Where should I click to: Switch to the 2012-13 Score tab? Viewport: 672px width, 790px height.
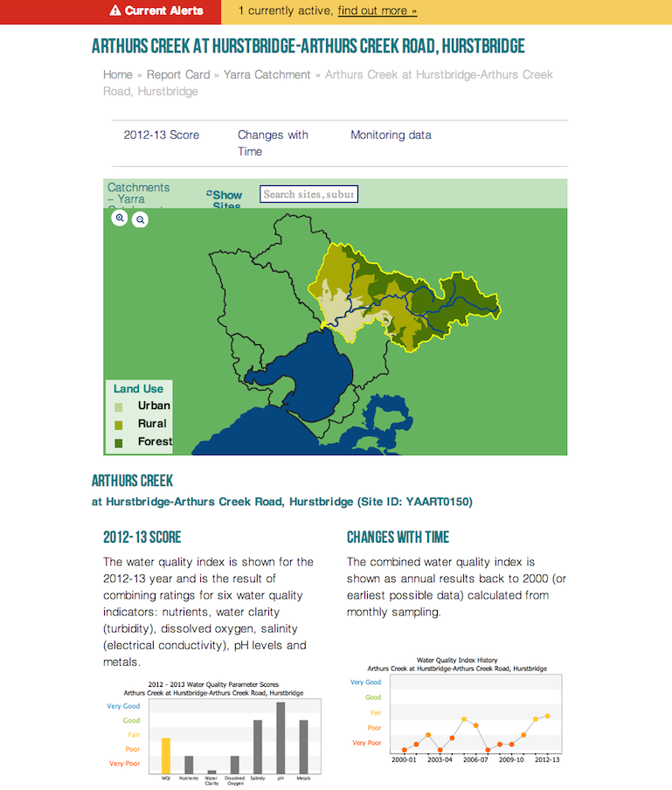(162, 135)
